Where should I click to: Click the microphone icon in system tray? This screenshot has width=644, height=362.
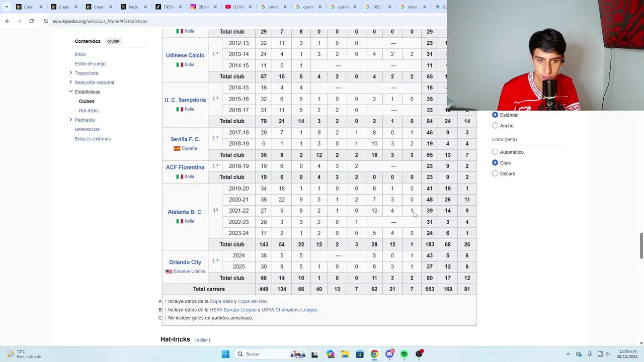[x=589, y=354]
